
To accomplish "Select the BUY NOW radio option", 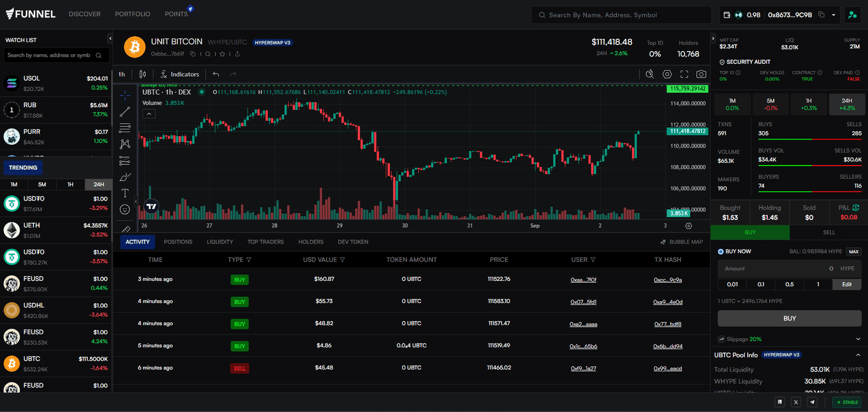I will click(721, 251).
